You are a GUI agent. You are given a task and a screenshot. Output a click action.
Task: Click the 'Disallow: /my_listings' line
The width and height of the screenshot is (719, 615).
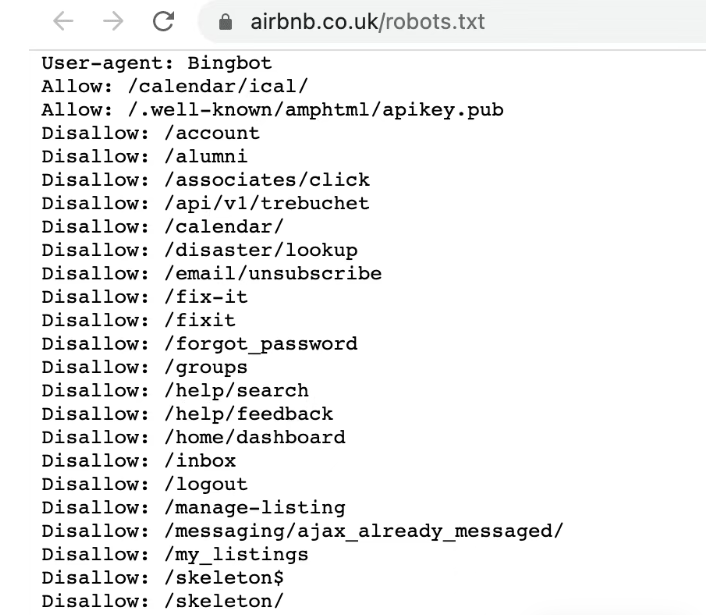click(x=175, y=554)
